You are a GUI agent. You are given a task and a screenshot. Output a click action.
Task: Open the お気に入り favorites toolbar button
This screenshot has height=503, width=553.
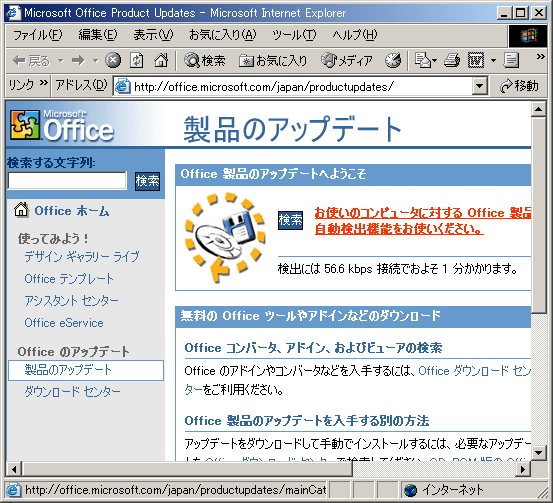tap(273, 61)
